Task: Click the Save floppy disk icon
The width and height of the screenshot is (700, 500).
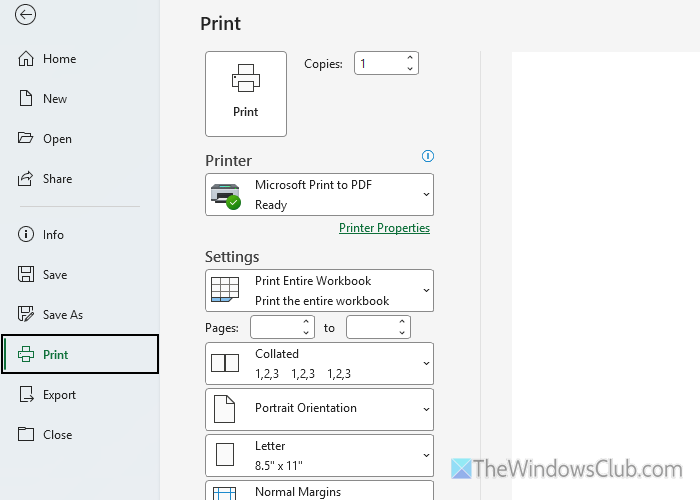Action: [x=25, y=274]
